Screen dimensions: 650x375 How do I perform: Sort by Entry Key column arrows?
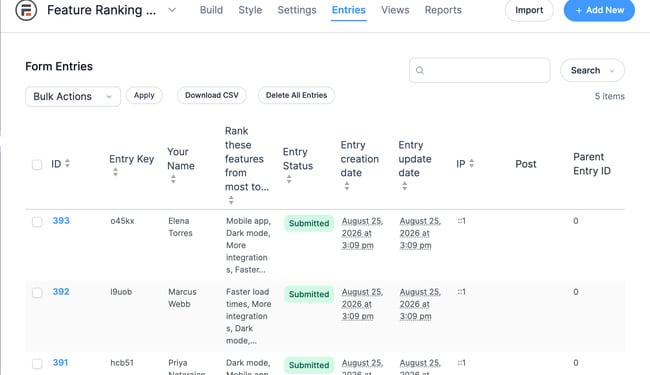coord(115,172)
